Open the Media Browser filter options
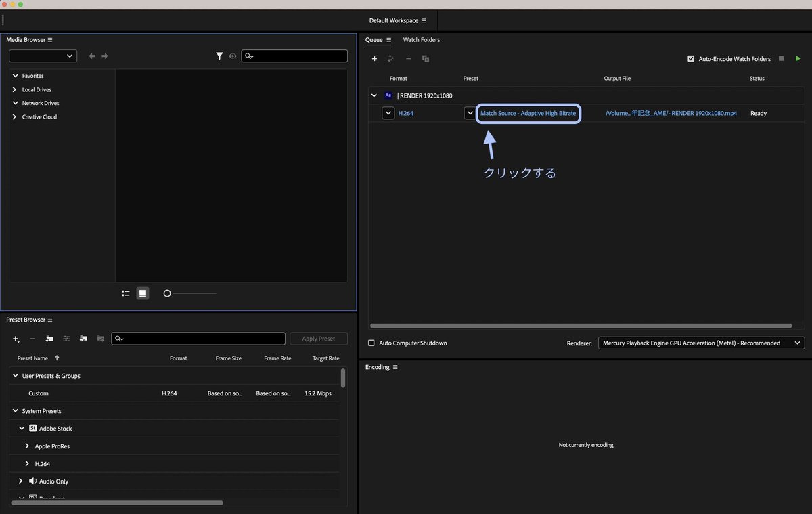Viewport: 812px width, 514px height. 219,56
